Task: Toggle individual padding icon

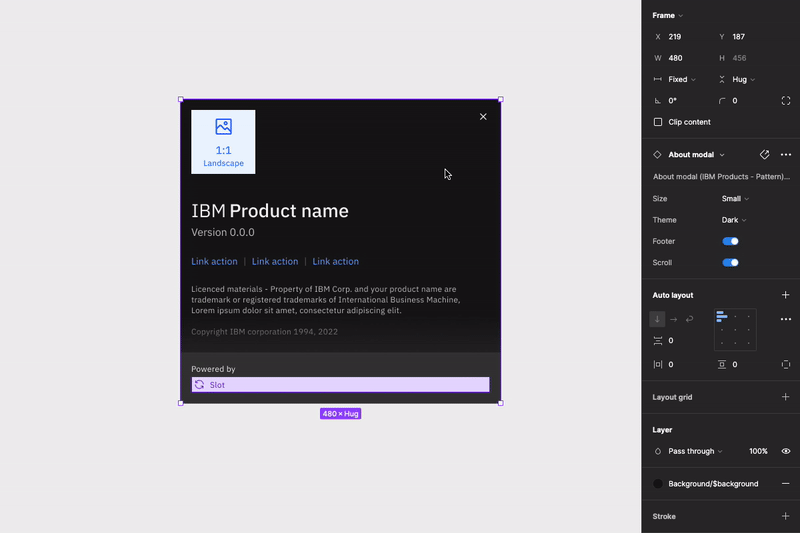Action: [786, 365]
